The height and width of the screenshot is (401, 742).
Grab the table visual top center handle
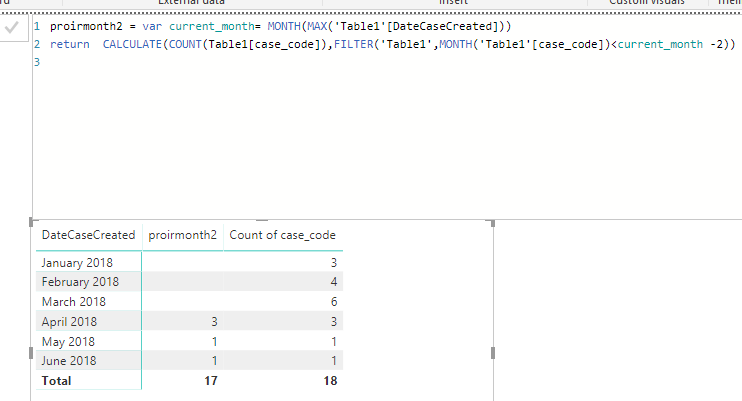click(262, 220)
